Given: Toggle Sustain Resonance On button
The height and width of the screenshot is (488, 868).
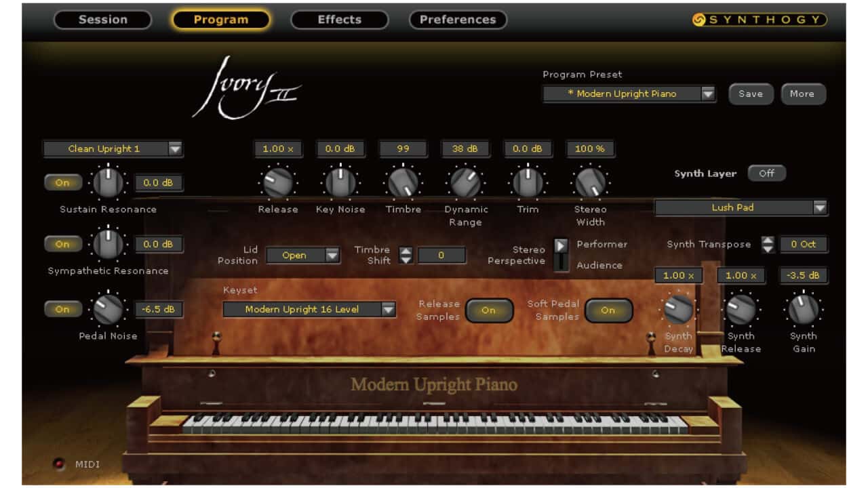Looking at the screenshot, I should [62, 182].
